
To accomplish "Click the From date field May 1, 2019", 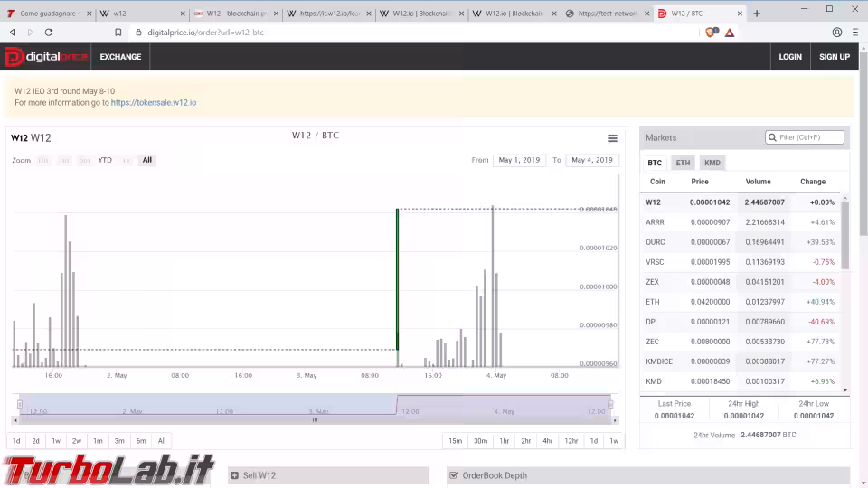I will click(x=519, y=160).
